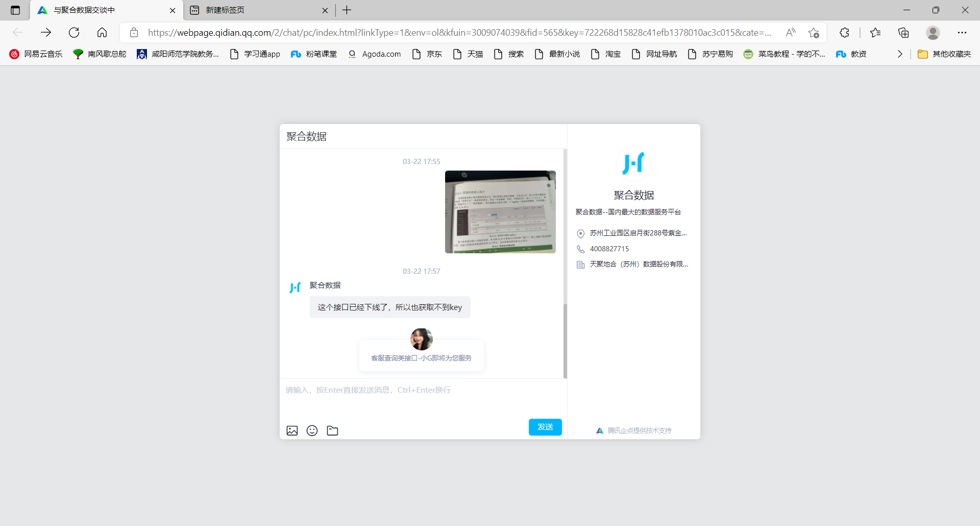Click the send file folder icon
Viewport: 980px width, 526px height.
(332, 431)
